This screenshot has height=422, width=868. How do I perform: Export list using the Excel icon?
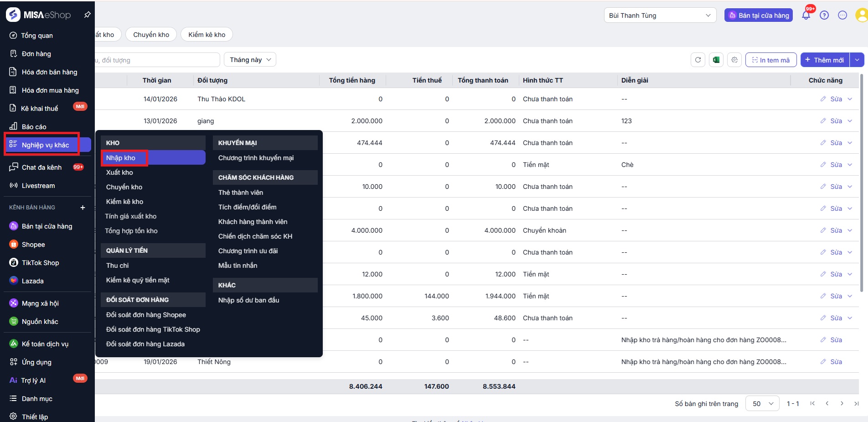[x=716, y=60]
